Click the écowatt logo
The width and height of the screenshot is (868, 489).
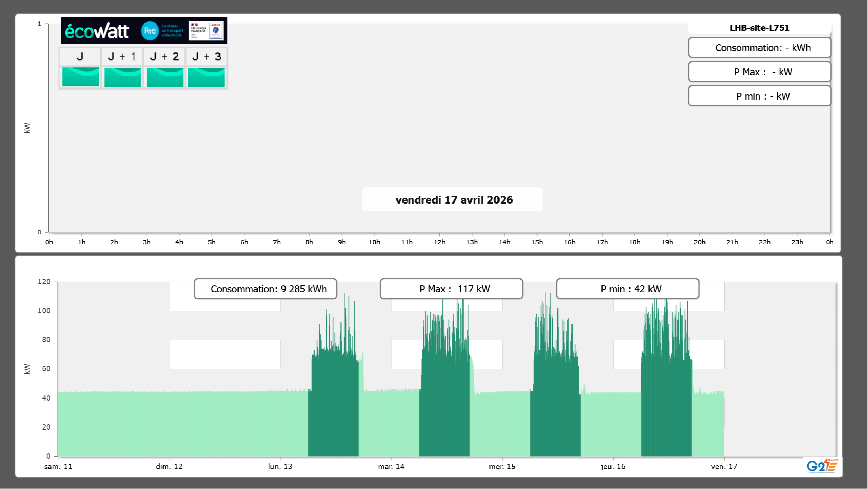[97, 31]
